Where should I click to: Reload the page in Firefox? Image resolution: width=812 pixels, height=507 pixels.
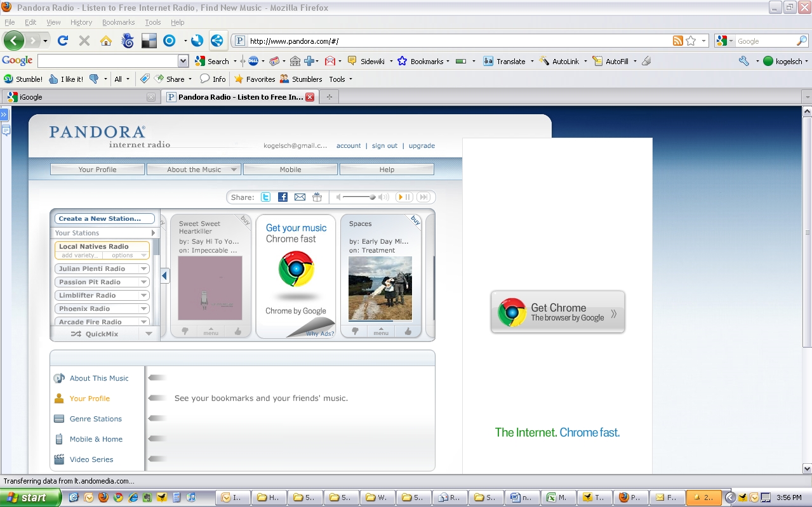click(62, 41)
